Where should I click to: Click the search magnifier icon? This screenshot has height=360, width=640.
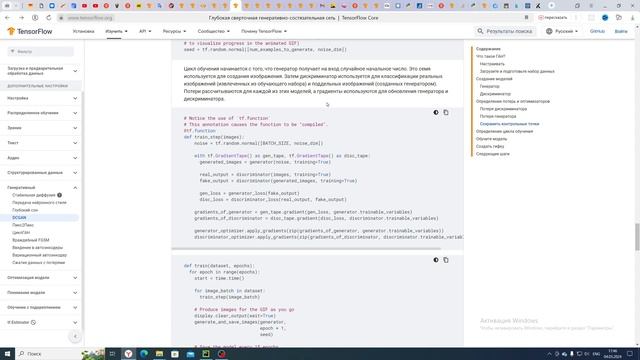[480, 31]
